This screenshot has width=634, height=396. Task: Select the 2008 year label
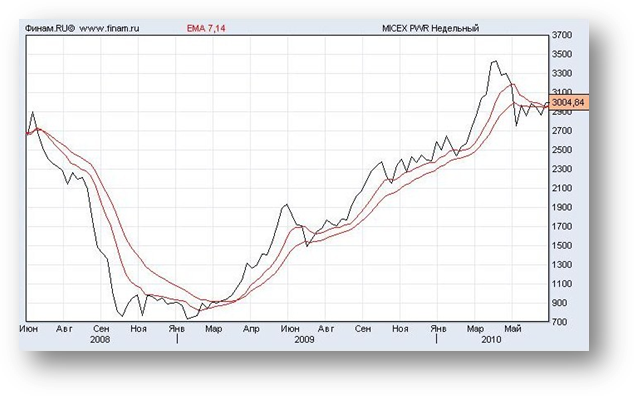point(100,340)
